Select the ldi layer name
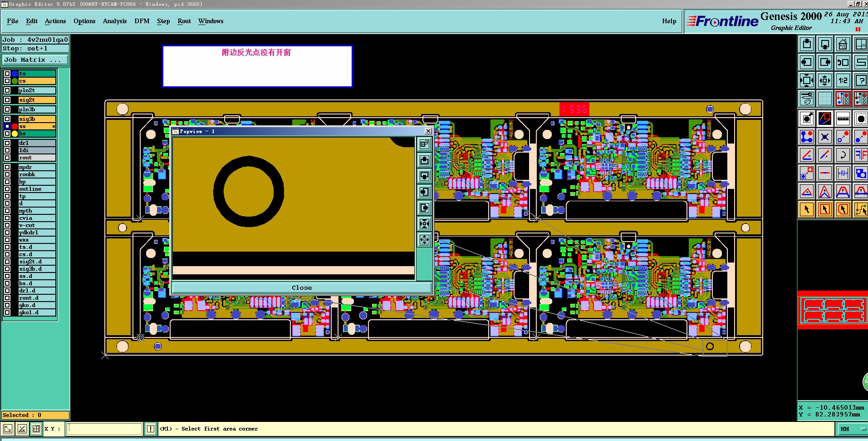The height and width of the screenshot is (441, 868). (37, 150)
